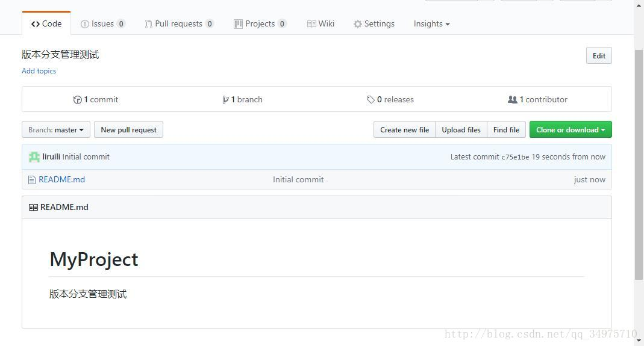Screen dimensions: 644x346
Task: Click the vertical scrollbar thumb
Action: tap(639, 165)
